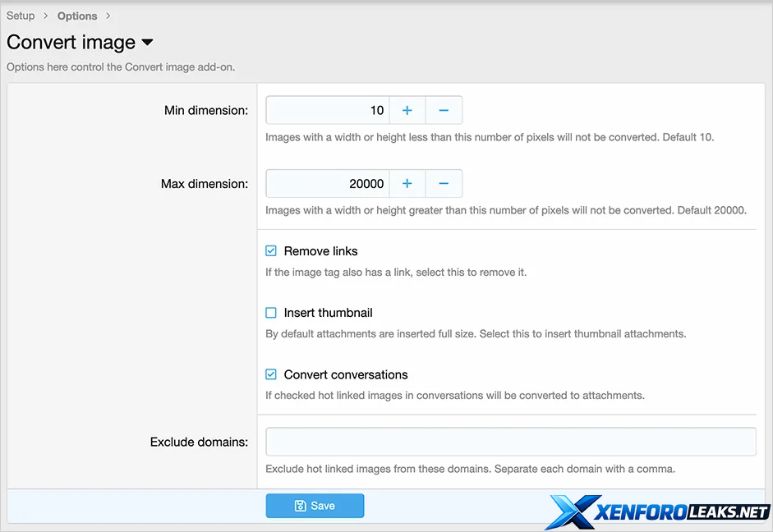
Task: Click the Insert thumbnail label text
Action: pyautogui.click(x=328, y=313)
